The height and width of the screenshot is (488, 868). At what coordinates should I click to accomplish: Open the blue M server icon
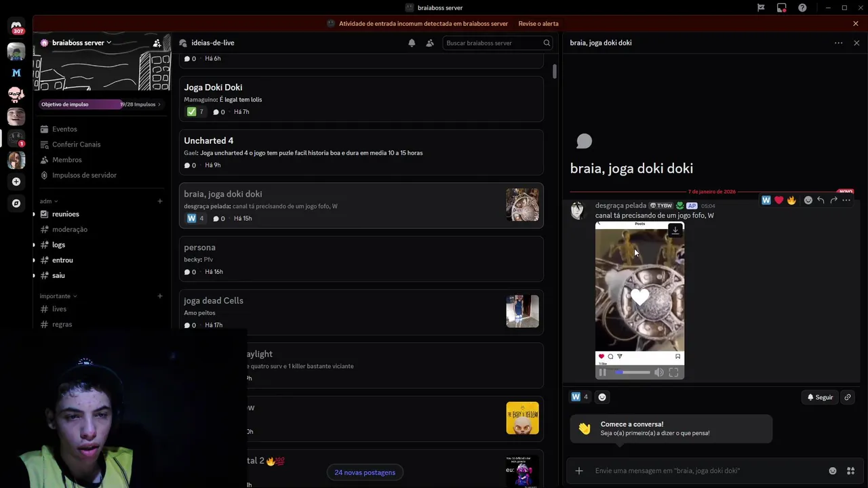tap(16, 73)
